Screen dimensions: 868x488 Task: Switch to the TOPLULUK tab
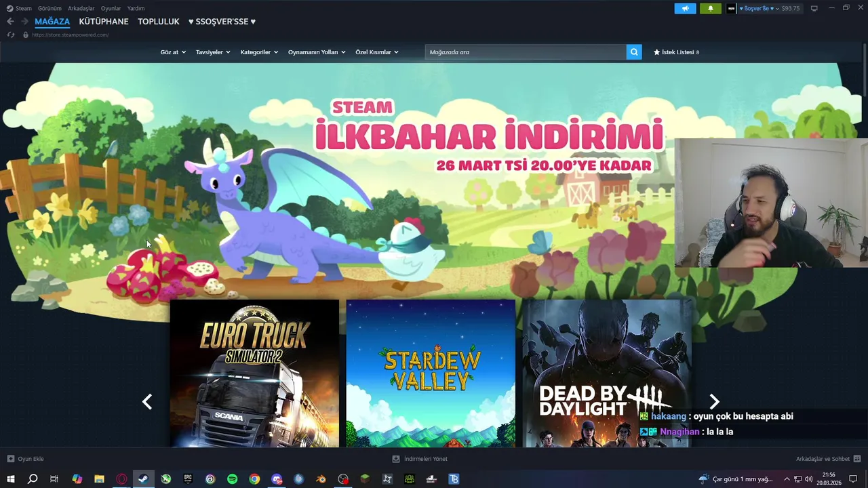pos(159,22)
